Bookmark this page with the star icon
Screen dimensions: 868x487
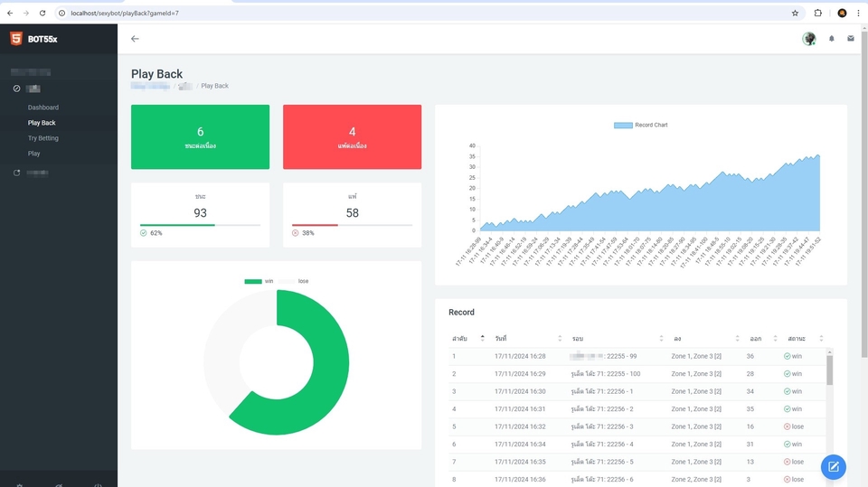click(795, 14)
